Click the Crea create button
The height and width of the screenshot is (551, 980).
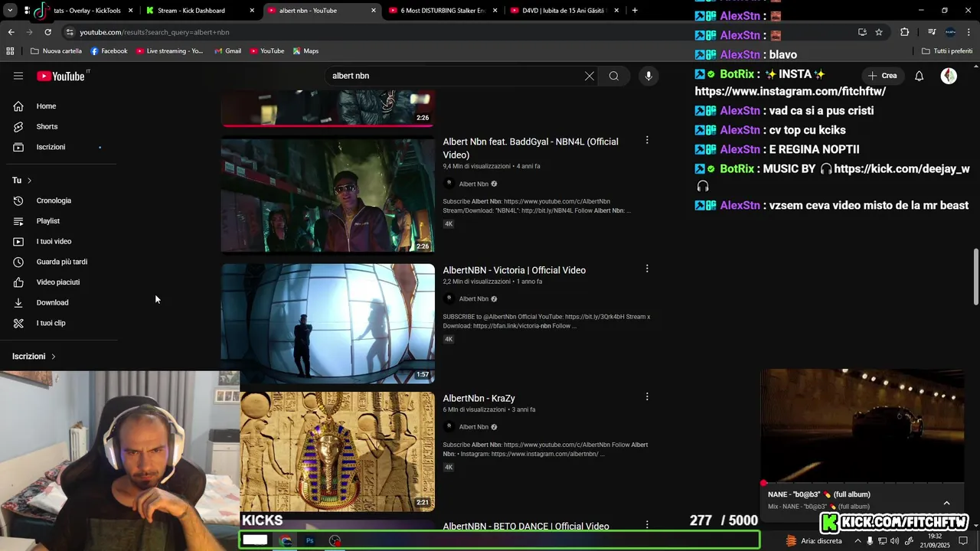(x=881, y=76)
